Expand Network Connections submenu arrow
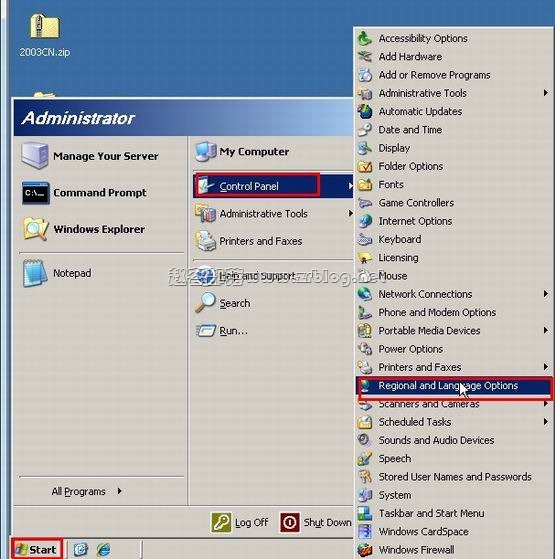The width and height of the screenshot is (555, 559). click(546, 294)
